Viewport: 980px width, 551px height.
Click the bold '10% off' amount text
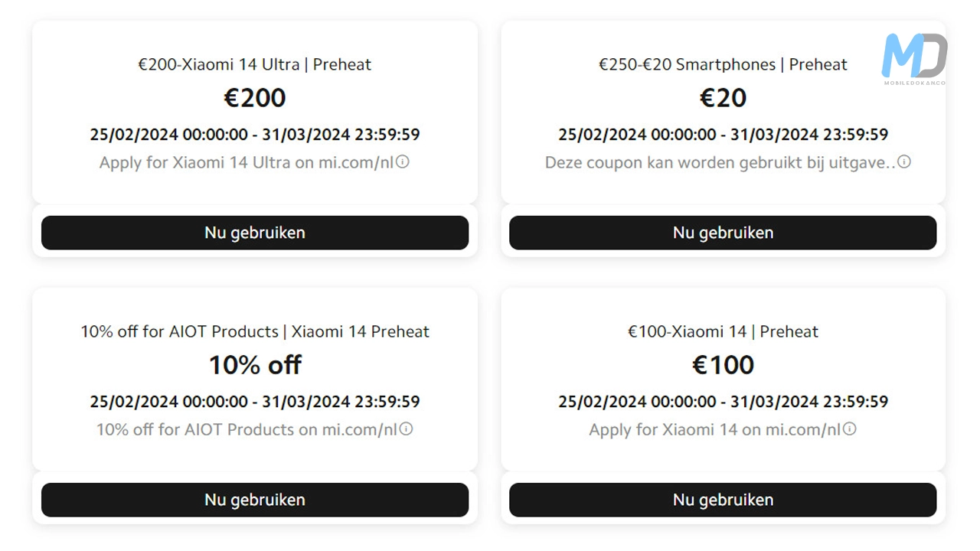[x=254, y=365]
